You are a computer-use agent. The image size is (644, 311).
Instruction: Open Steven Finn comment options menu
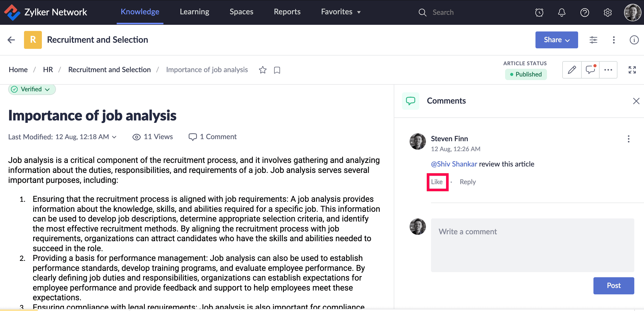coord(628,139)
